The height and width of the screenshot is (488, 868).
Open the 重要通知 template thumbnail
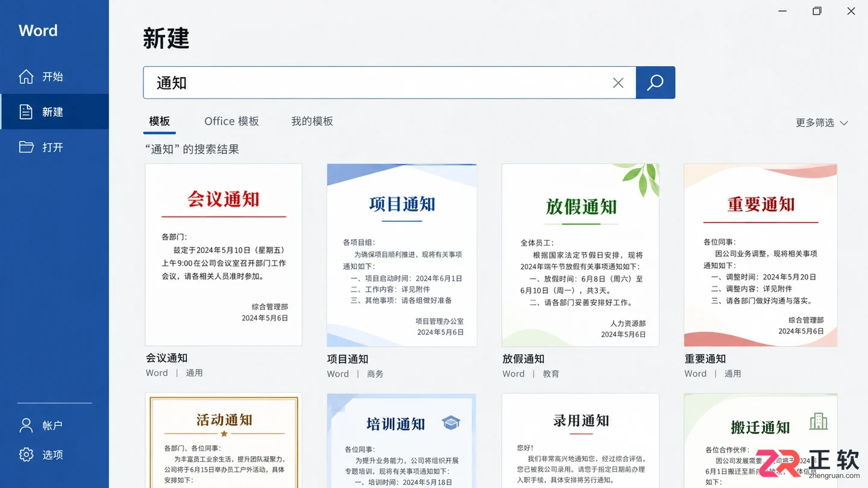761,255
